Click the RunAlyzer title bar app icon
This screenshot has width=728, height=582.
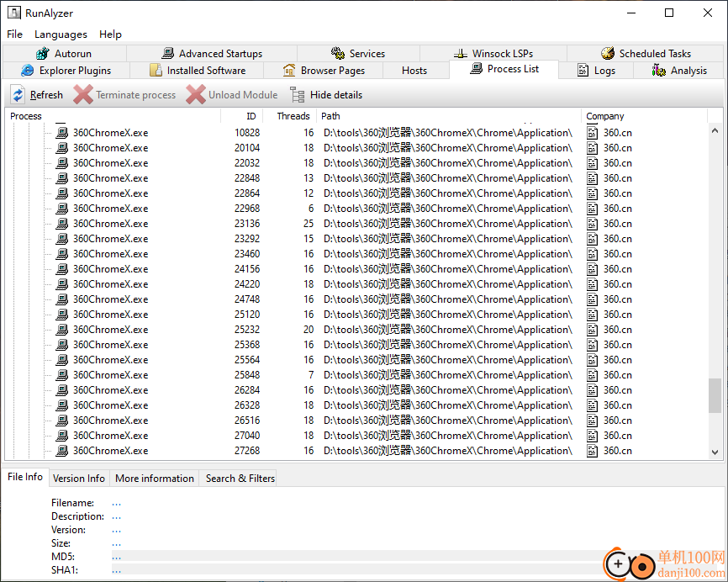14,13
